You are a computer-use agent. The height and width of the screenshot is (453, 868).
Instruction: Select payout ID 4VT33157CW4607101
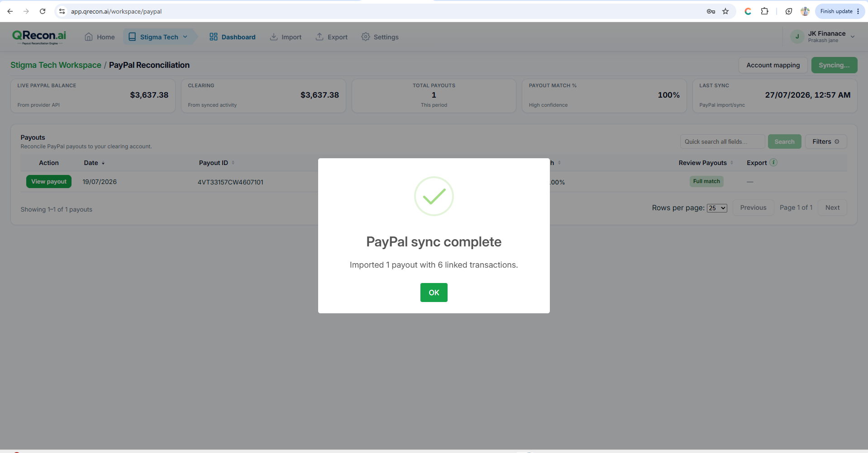point(230,182)
